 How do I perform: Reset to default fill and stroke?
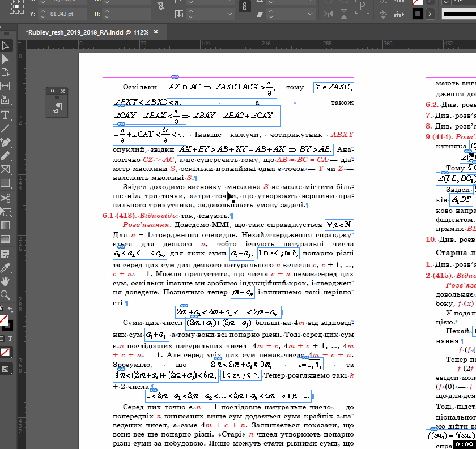2,309
